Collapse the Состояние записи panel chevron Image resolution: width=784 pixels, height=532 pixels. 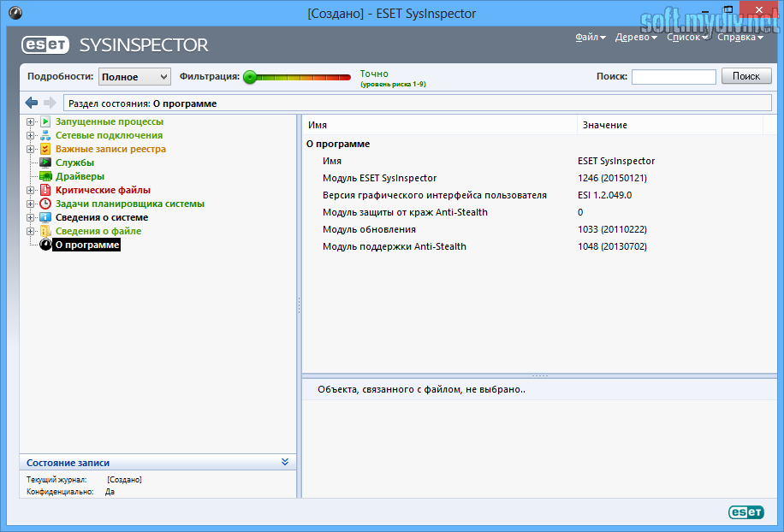coord(285,462)
